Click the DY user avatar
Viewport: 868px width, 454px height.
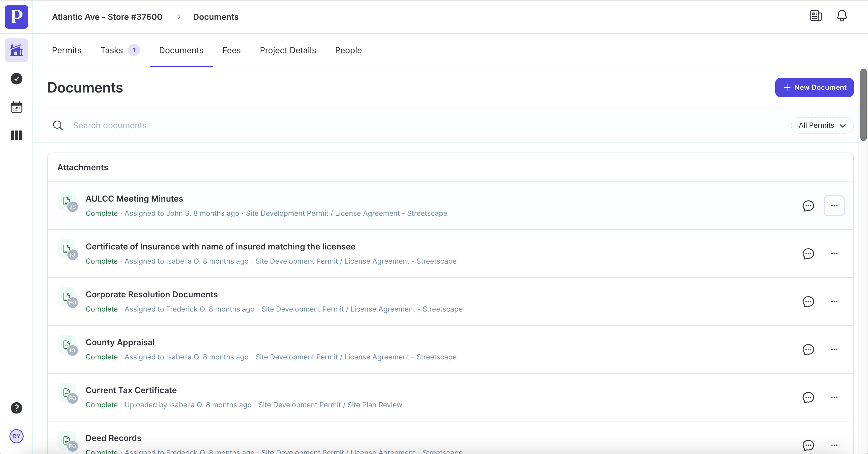pyautogui.click(x=16, y=436)
